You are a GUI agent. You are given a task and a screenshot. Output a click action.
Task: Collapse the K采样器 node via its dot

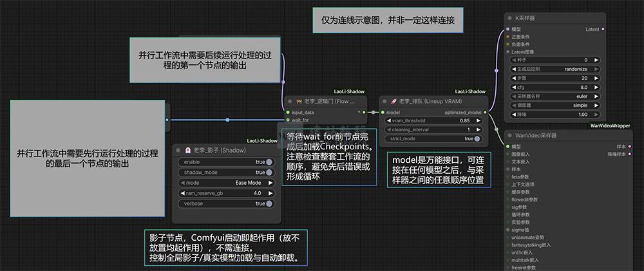509,18
